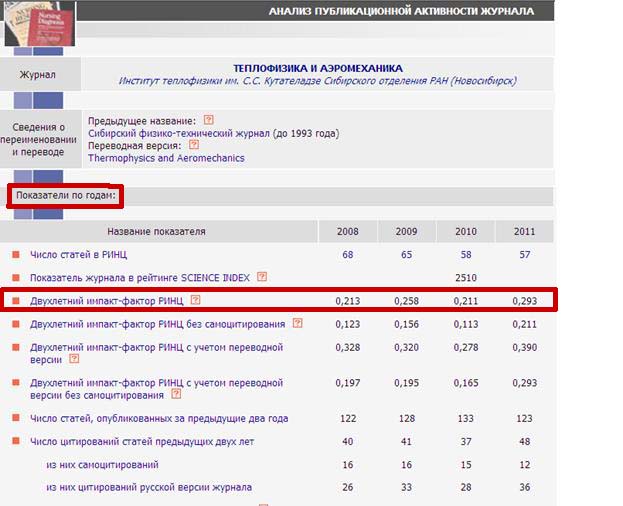The height and width of the screenshot is (506, 623).
Task: Click article count 57 for 2011
Action: [524, 255]
